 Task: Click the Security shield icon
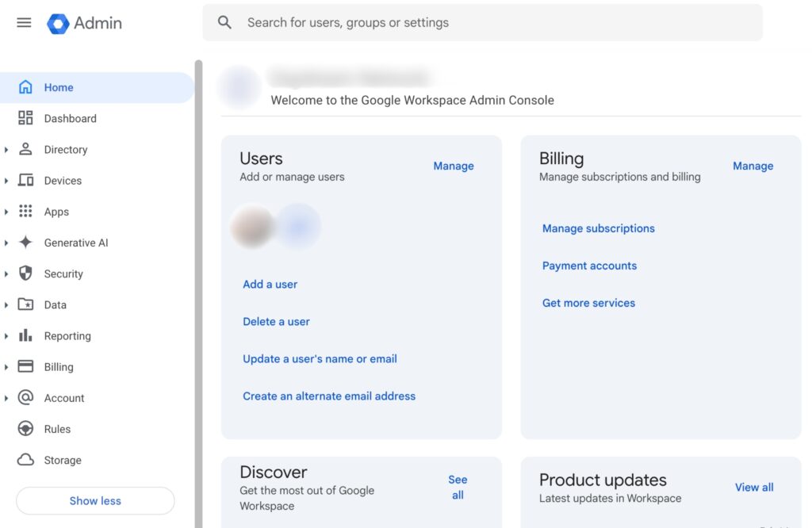25,274
